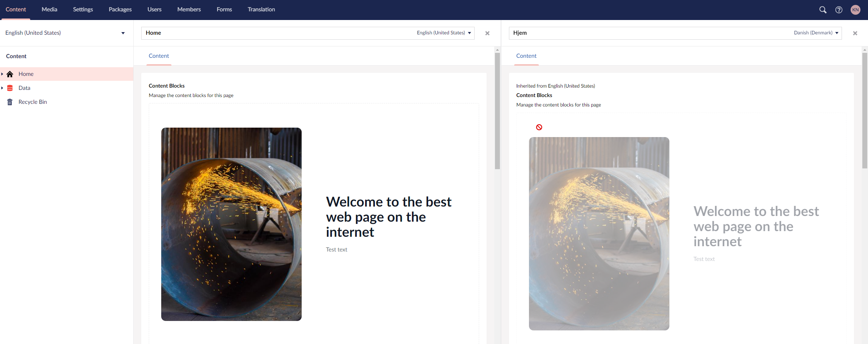
Task: Open the global search magnifier icon
Action: (x=822, y=10)
